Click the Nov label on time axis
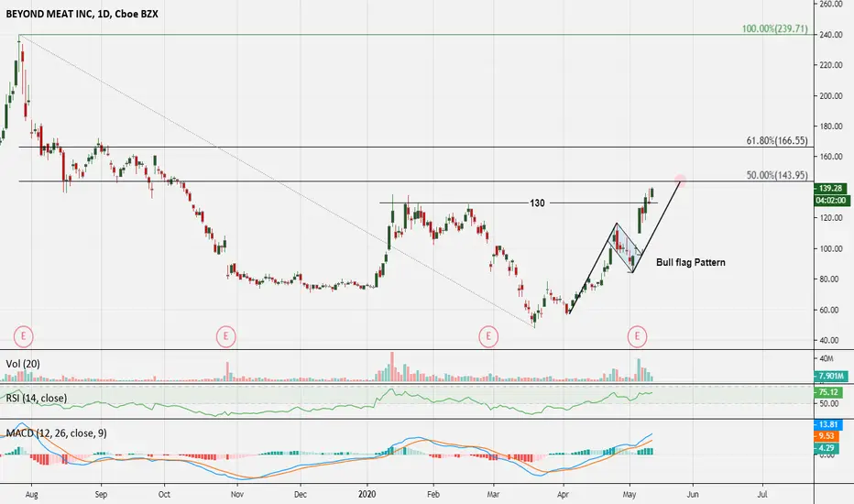 pos(237,495)
